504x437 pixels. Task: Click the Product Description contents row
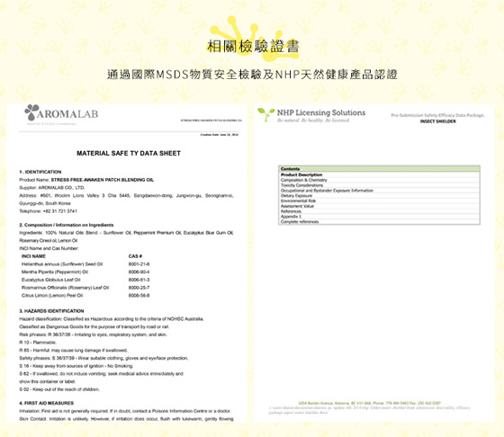pos(379,174)
